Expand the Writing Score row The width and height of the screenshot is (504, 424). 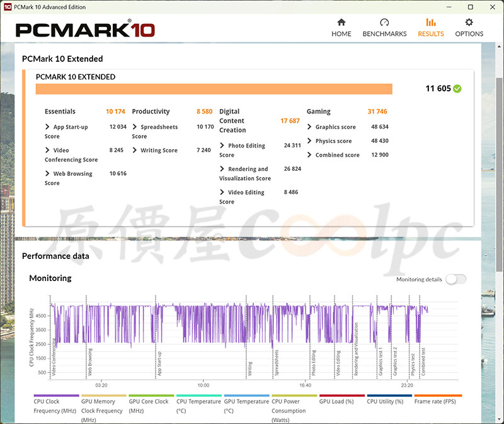coord(134,150)
